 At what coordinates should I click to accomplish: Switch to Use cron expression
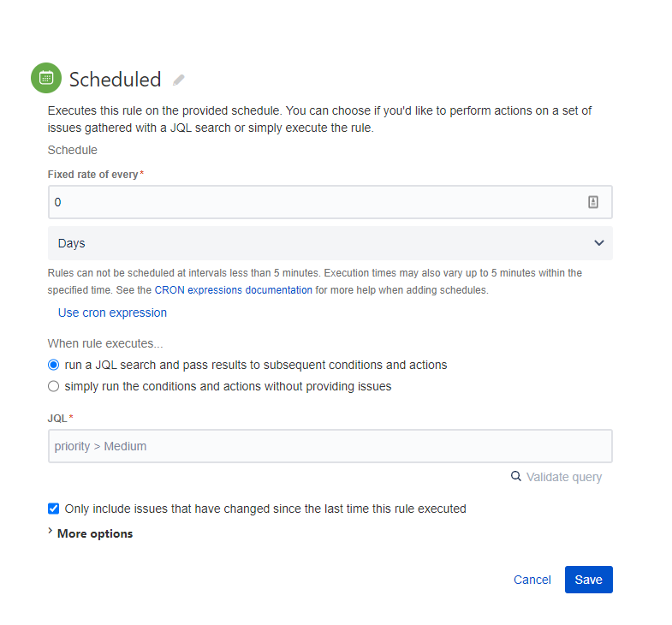click(x=112, y=313)
